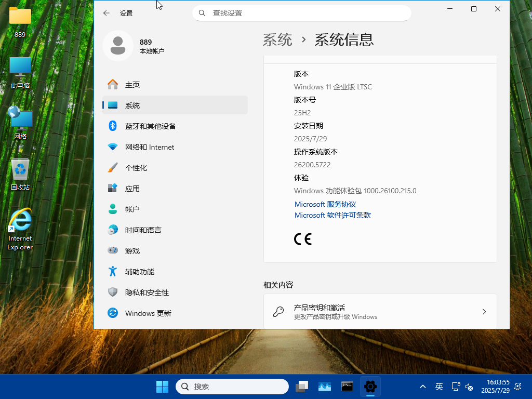The width and height of the screenshot is (532, 399).
Task: Select the text Windows 功能体验包 1000.26100.215.0
Action: [x=355, y=191]
